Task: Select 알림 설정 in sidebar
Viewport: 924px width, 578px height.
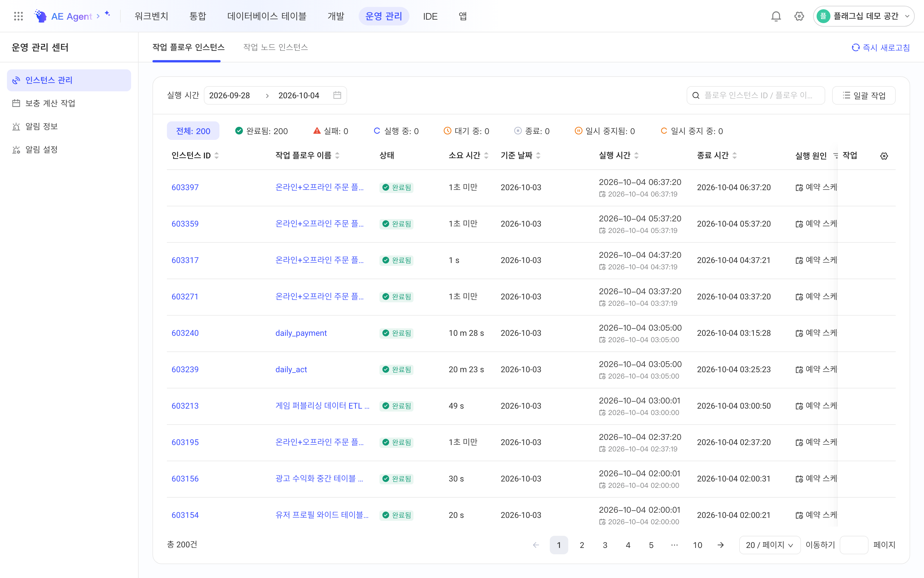Action: tap(69, 149)
